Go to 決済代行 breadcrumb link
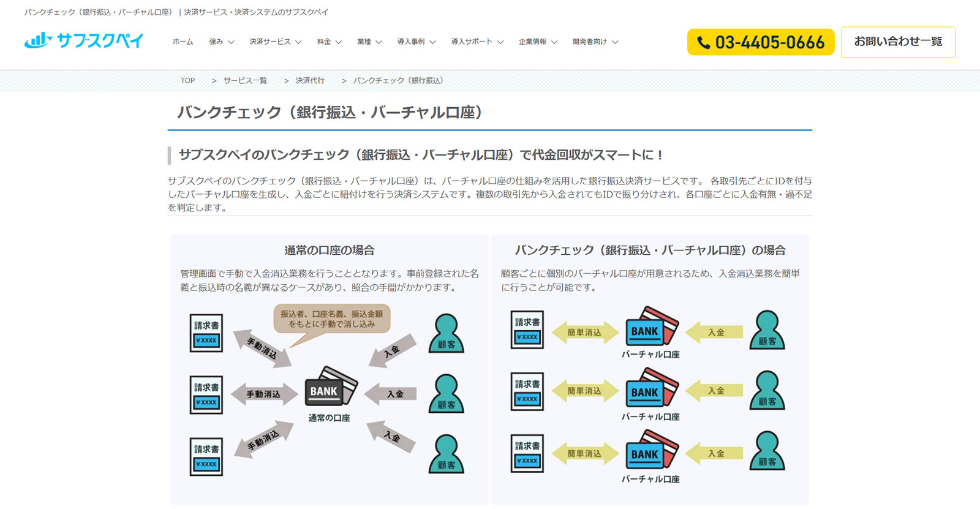980x509 pixels. coord(310,80)
